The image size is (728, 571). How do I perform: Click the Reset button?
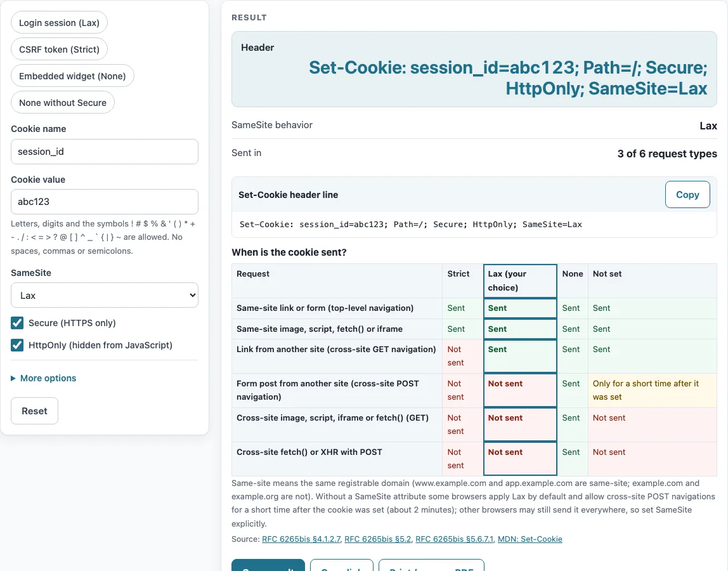coord(34,410)
